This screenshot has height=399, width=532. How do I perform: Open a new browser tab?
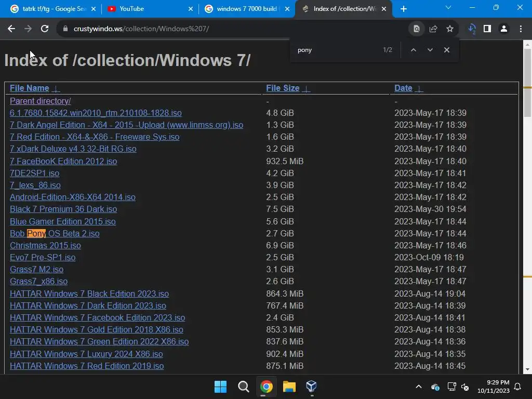pos(403,9)
